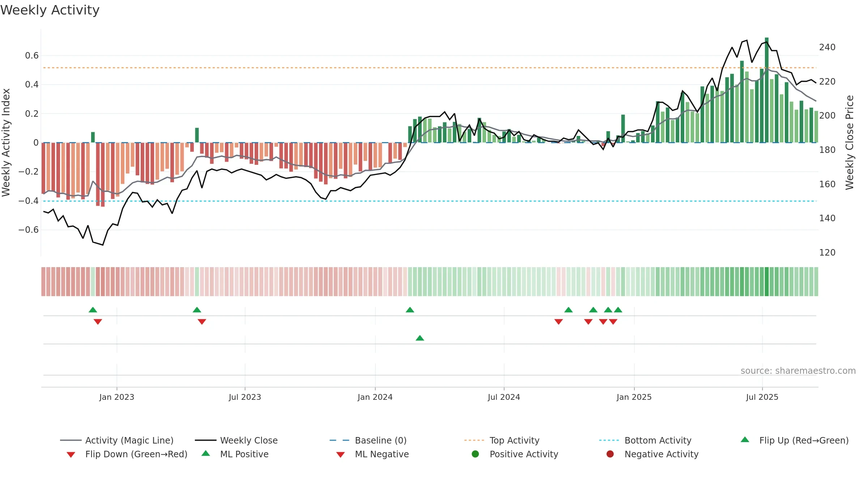The width and height of the screenshot is (868, 488).
Task: Toggle Negative Activity legend entry
Action: coord(652,454)
